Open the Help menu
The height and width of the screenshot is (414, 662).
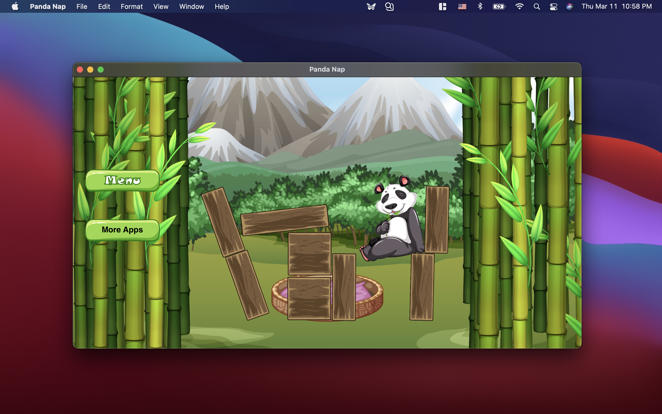click(x=222, y=6)
